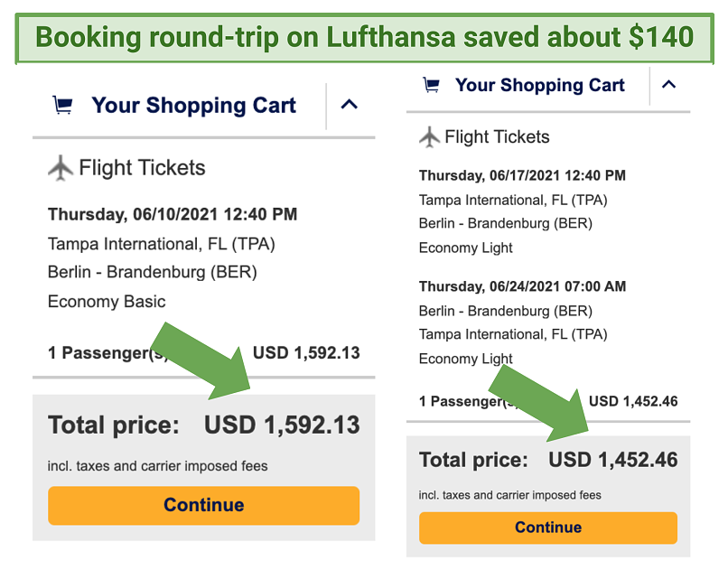The height and width of the screenshot is (570, 728).
Task: Select the 06/24/2021 07:00 AM return flight
Action: click(522, 286)
